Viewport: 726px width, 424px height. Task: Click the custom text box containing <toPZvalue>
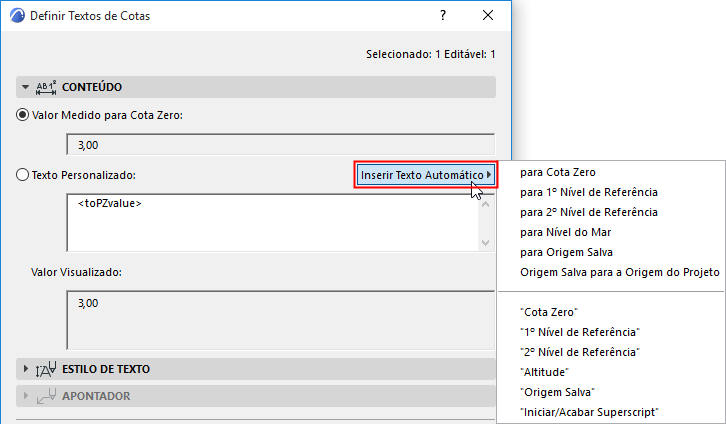(270, 222)
